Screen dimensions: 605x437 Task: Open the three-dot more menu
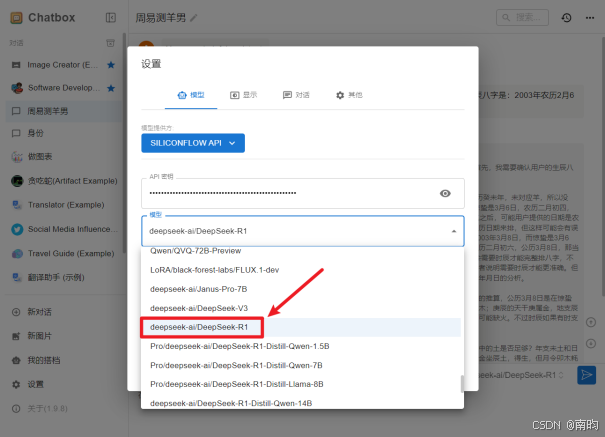590,18
